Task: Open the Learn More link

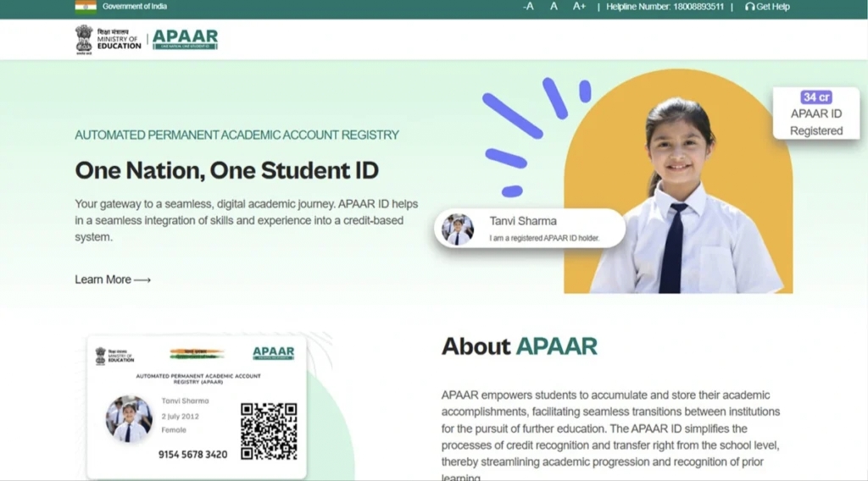Action: click(x=112, y=279)
